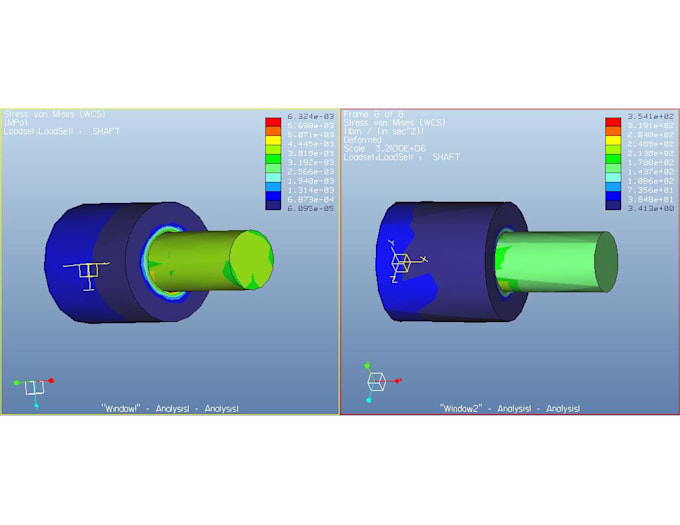Image resolution: width=680 pixels, height=525 pixels.
Task: Click the "Stress von Mises (WCS)" title in Window2
Action: point(395,123)
